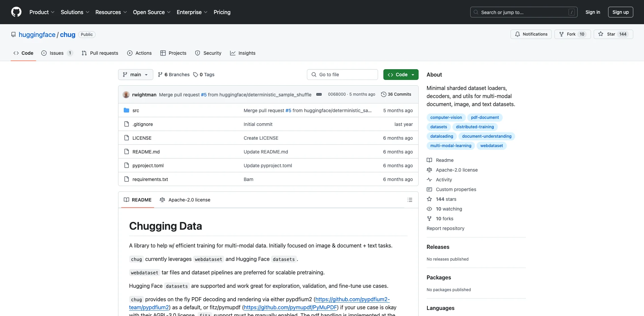Click Report repository link
Viewport: 644px width, 316px height.
pyautogui.click(x=445, y=228)
